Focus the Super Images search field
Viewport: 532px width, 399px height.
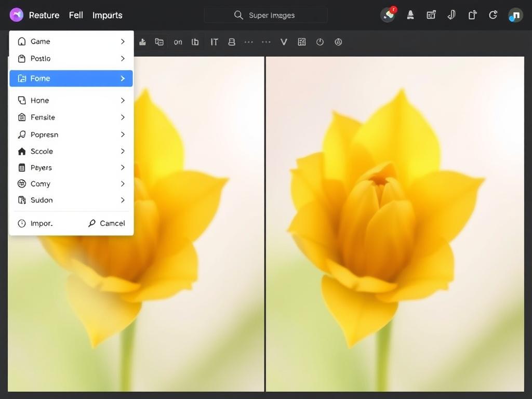click(x=266, y=15)
